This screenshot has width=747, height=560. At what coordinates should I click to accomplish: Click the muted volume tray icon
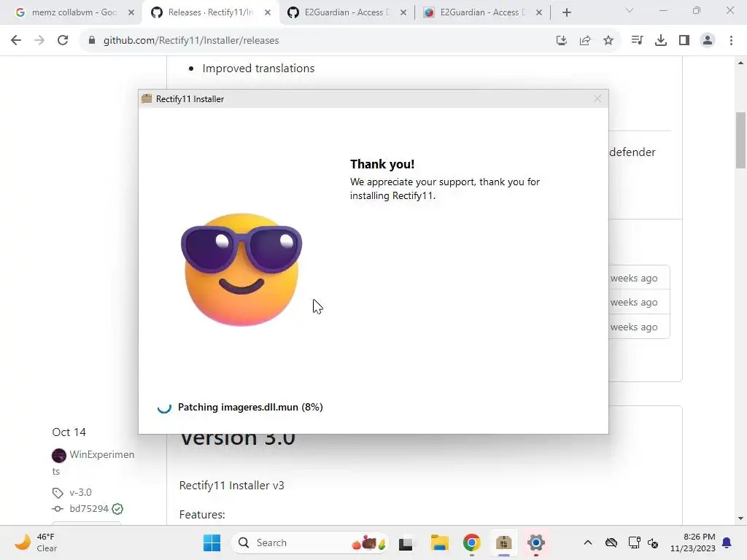[653, 542]
